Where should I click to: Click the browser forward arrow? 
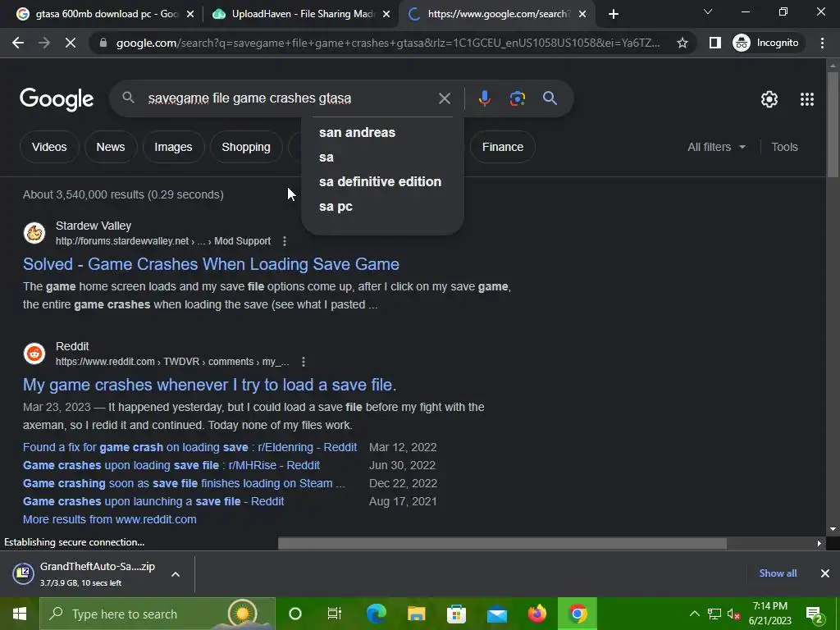(44, 43)
